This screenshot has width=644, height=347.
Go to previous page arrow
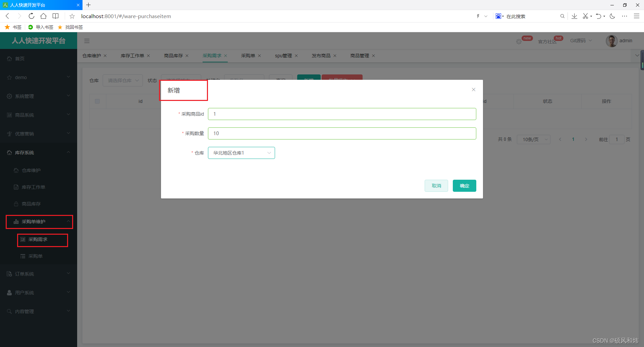pyautogui.click(x=560, y=139)
